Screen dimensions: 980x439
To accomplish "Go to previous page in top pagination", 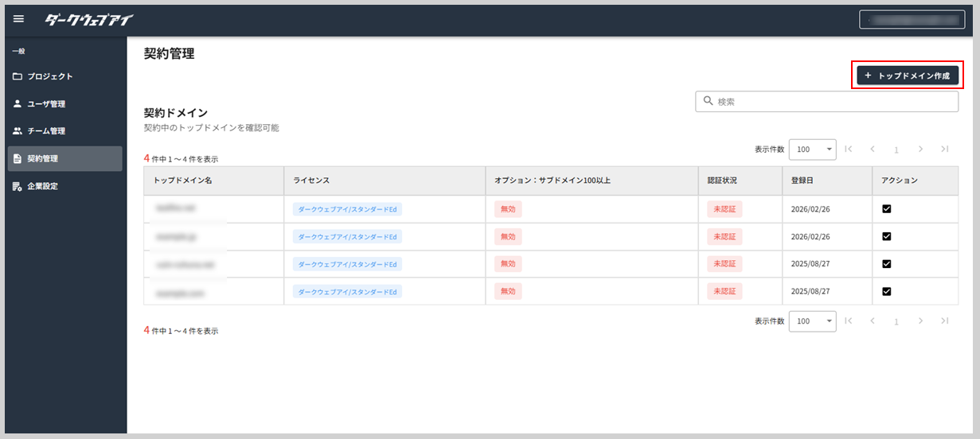I will [x=873, y=149].
